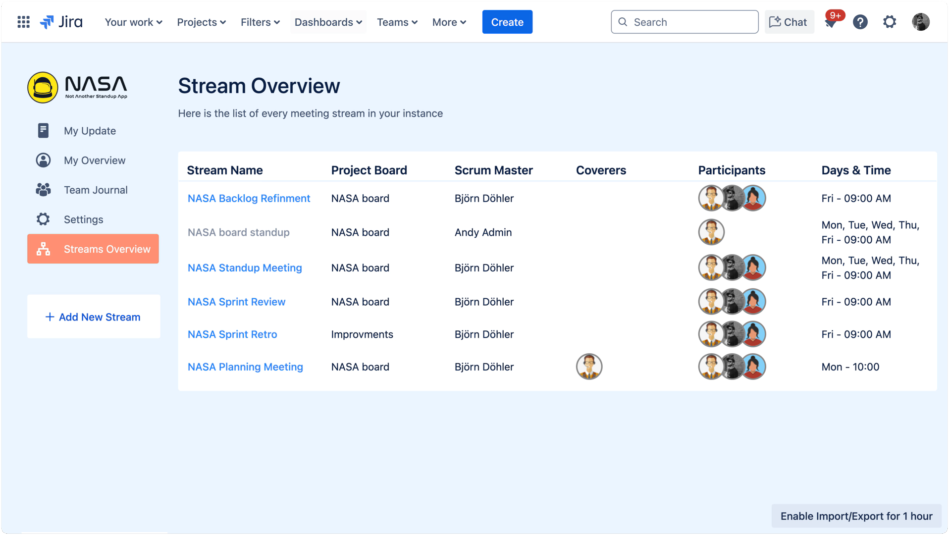Image resolution: width=949 pixels, height=535 pixels.
Task: Click the plus icon in Add New Stream
Action: (x=50, y=317)
